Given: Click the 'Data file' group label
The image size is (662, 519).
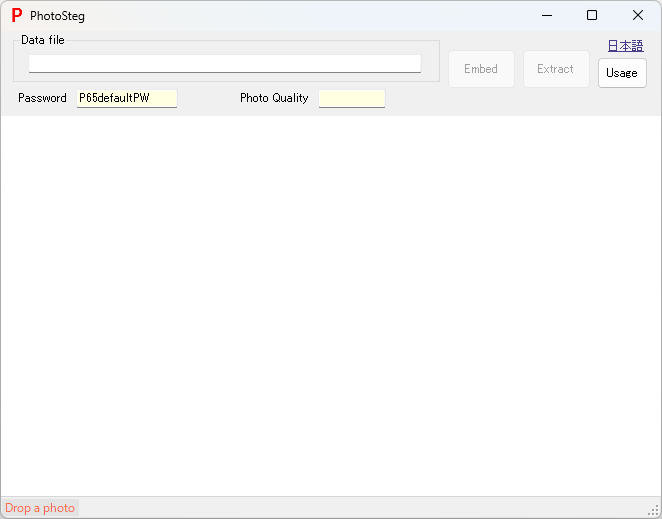Looking at the screenshot, I should pyautogui.click(x=43, y=40).
